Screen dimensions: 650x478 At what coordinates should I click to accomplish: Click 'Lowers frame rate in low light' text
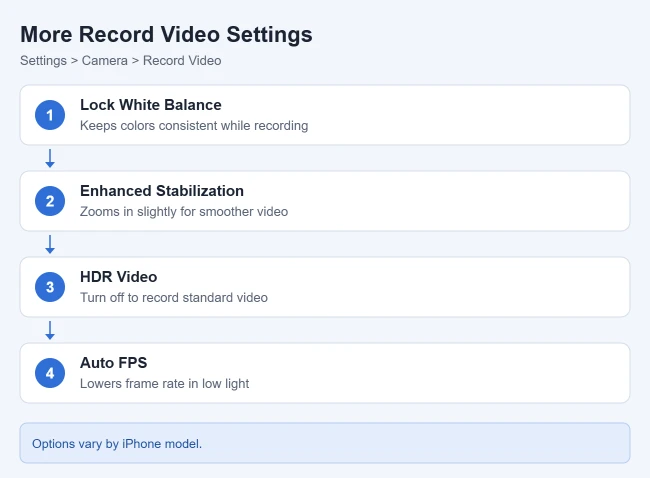165,383
